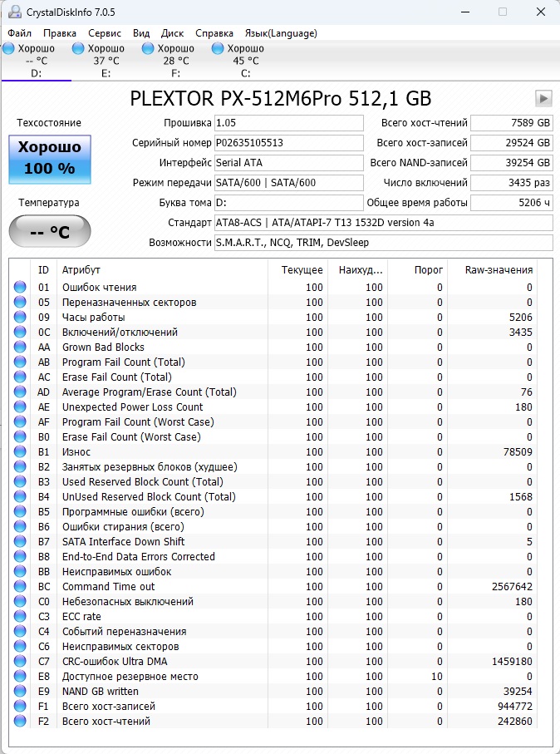Select the Used Reserved Block Count (Total) row
The width and height of the screenshot is (560, 754).
(x=273, y=481)
